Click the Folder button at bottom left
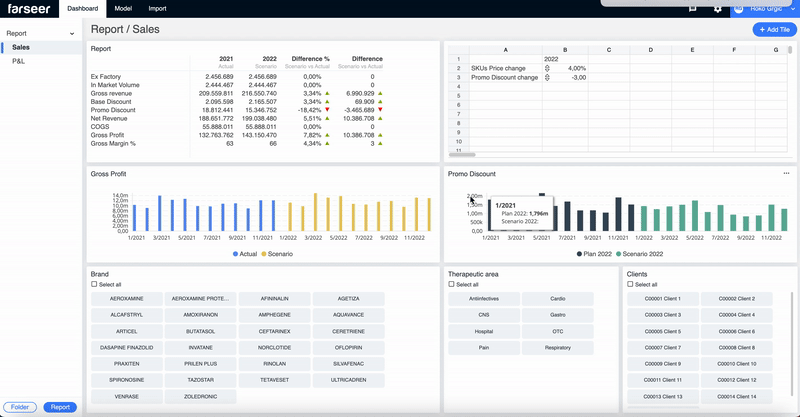This screenshot has height=417, width=800. point(21,407)
